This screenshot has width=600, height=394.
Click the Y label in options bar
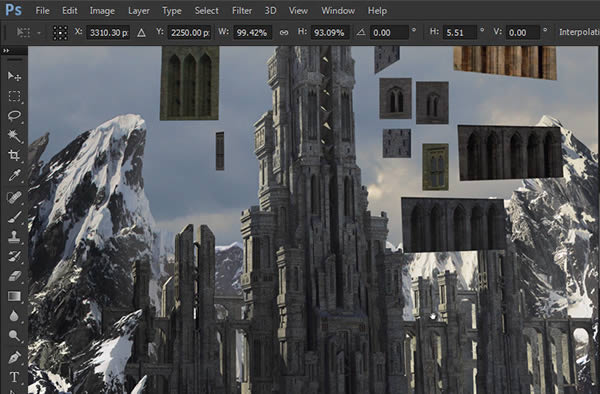pos(160,32)
